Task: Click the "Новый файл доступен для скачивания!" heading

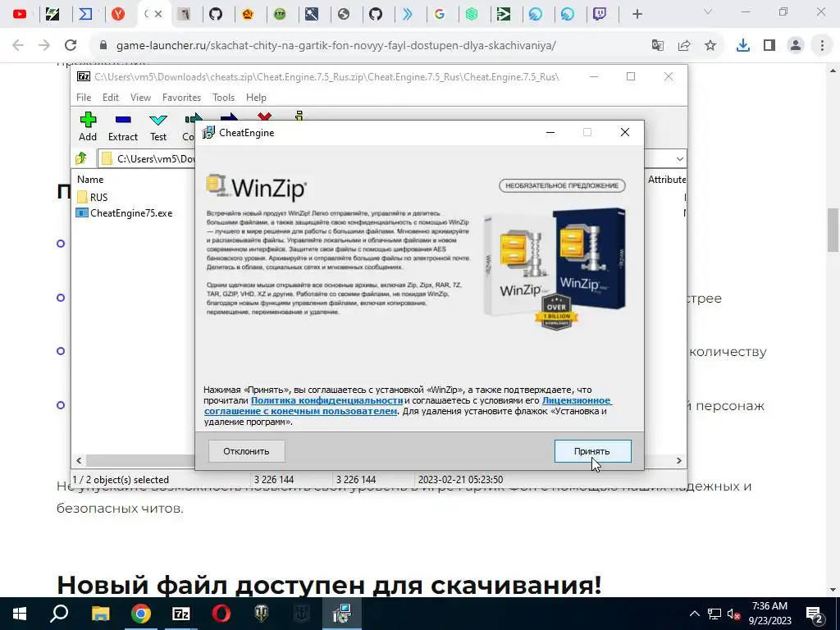Action: [x=329, y=584]
